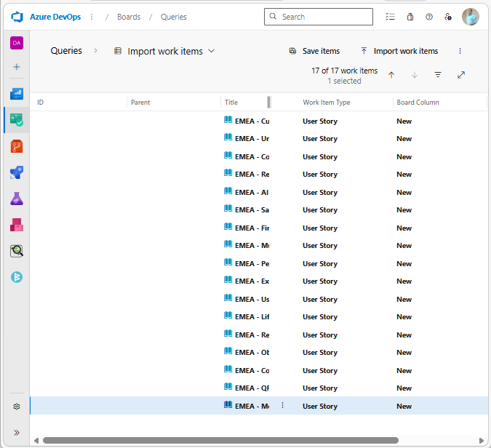
Task: Go to previous work item arrow
Action: point(391,75)
